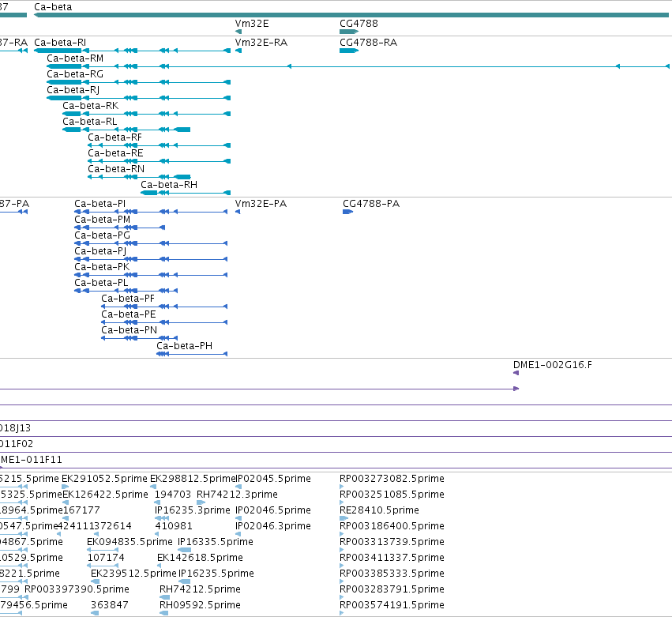Click EST label 107174

[106, 558]
